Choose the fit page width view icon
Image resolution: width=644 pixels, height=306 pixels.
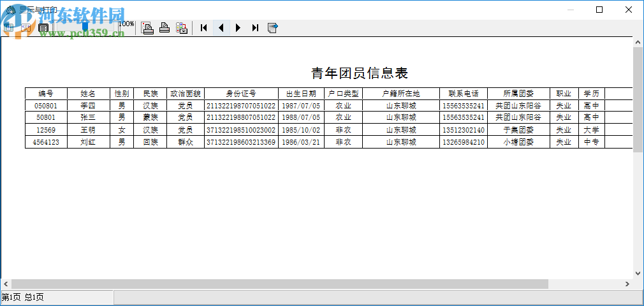(x=26, y=27)
